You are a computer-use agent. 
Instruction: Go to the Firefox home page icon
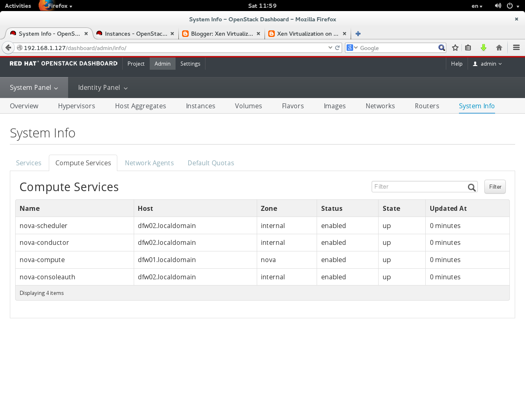coord(499,48)
